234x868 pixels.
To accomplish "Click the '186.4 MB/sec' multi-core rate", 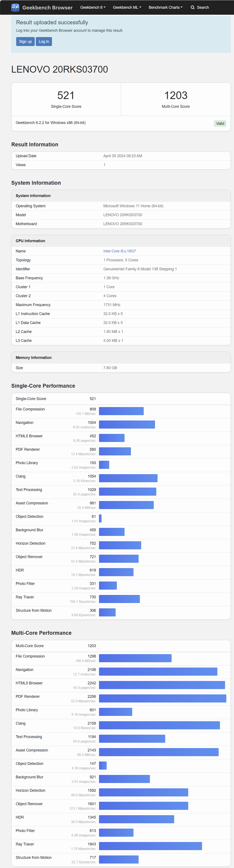I will [x=86, y=661].
